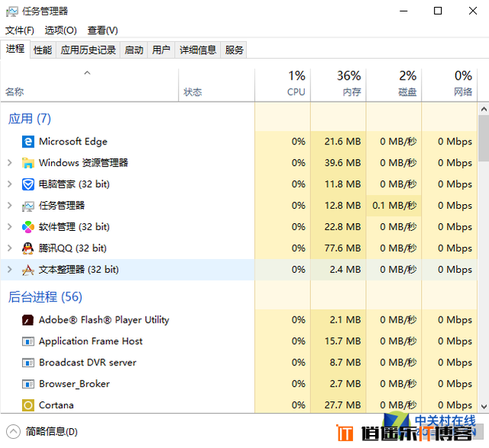Maximize the Task Manager window
The height and width of the screenshot is (448, 489).
(438, 11)
